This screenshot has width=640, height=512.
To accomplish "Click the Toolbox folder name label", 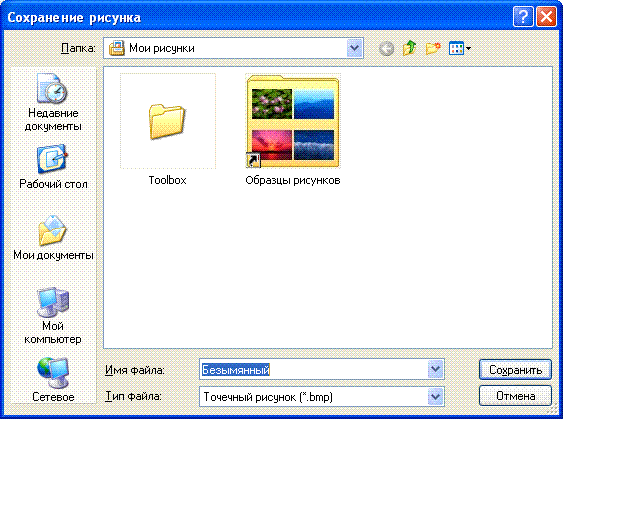I will click(x=167, y=180).
